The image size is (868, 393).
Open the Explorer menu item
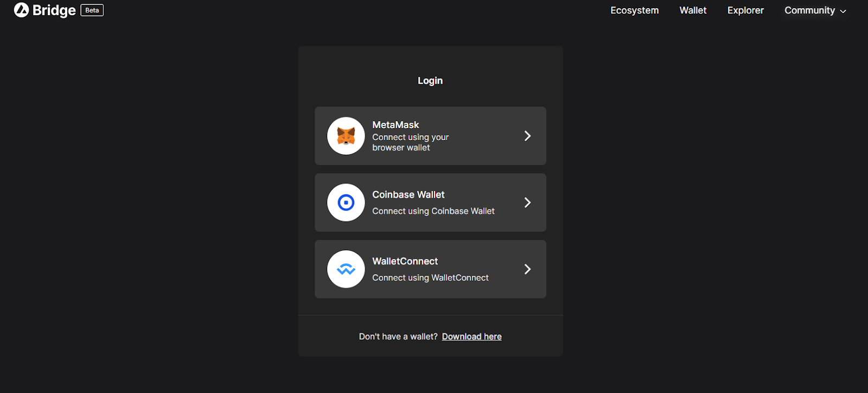coord(745,10)
